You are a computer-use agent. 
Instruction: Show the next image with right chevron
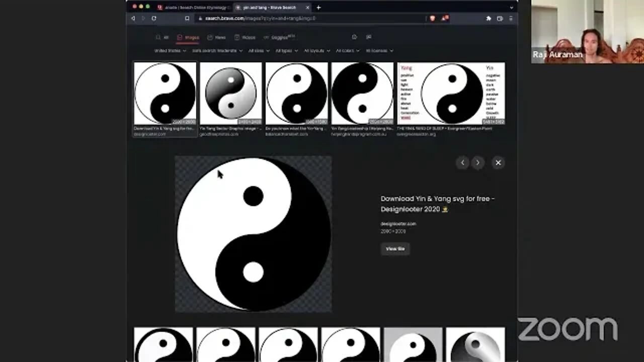click(478, 162)
